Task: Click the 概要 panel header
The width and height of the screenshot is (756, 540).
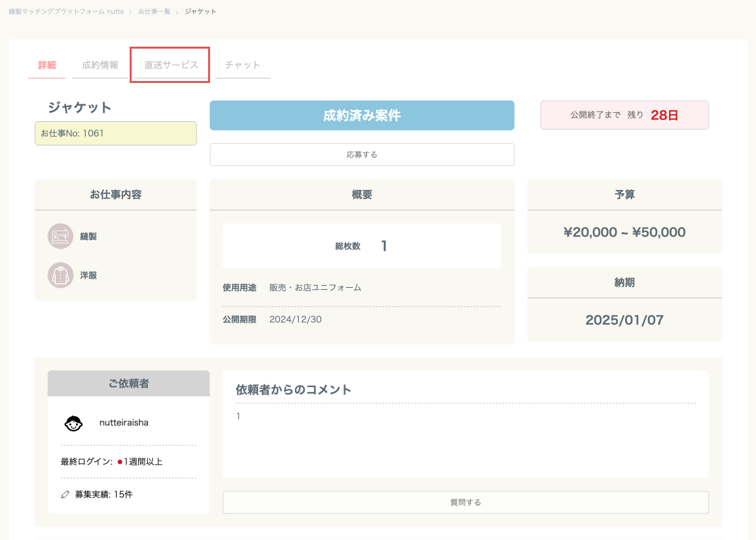Action: point(362,194)
